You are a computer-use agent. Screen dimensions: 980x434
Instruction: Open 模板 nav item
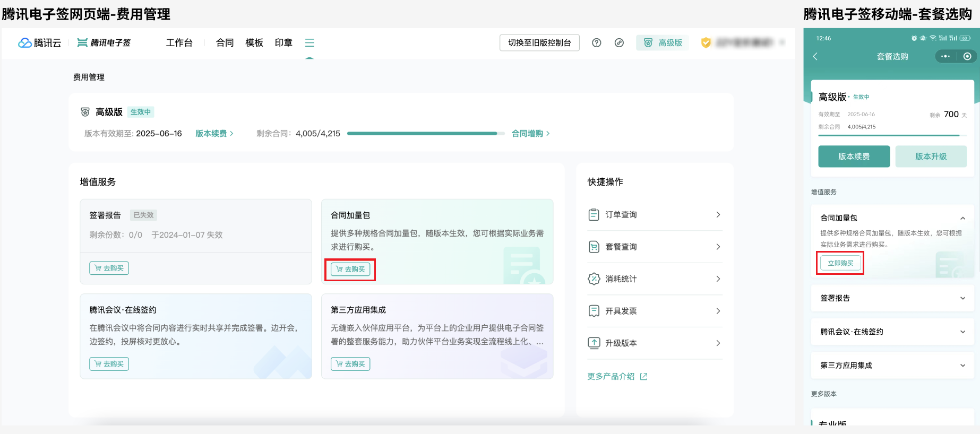[x=254, y=43]
